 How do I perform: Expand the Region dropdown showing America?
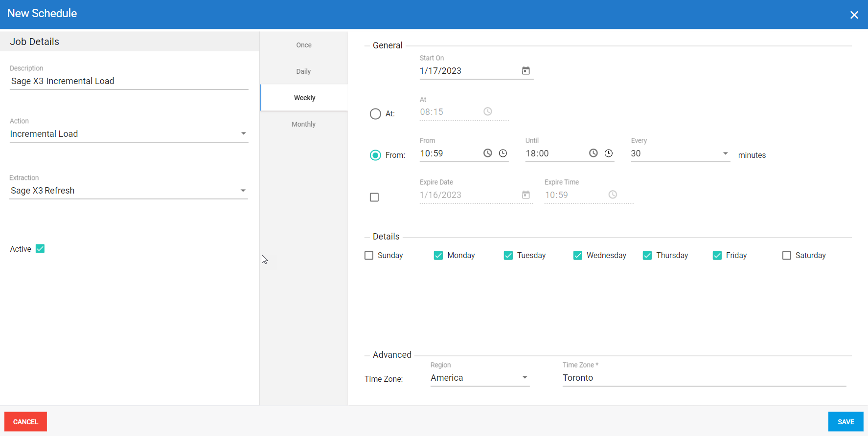(x=525, y=377)
